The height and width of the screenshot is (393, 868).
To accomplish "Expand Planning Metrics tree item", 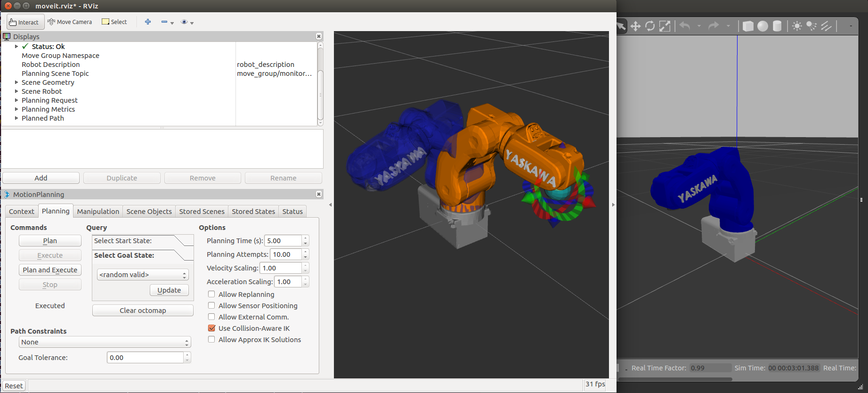I will click(16, 109).
